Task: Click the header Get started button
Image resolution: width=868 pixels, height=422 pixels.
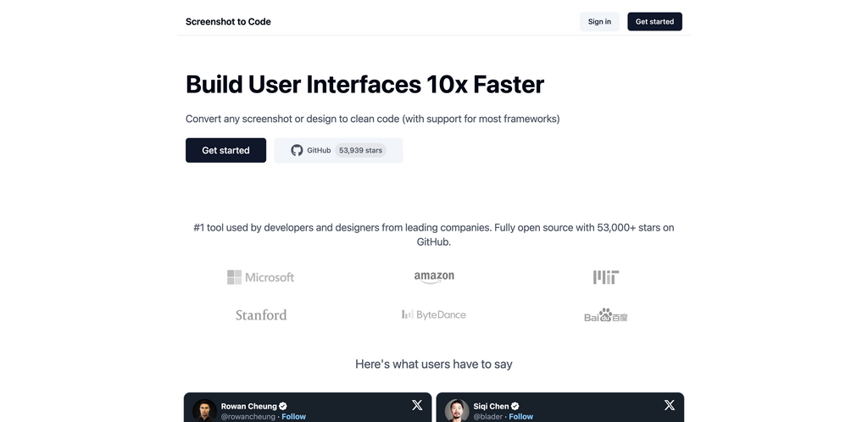Action: point(654,21)
